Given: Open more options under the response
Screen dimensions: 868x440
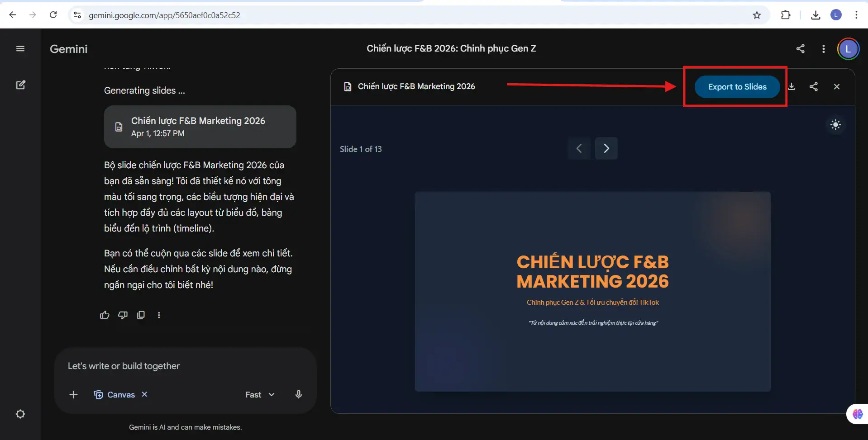Looking at the screenshot, I should pyautogui.click(x=159, y=315).
